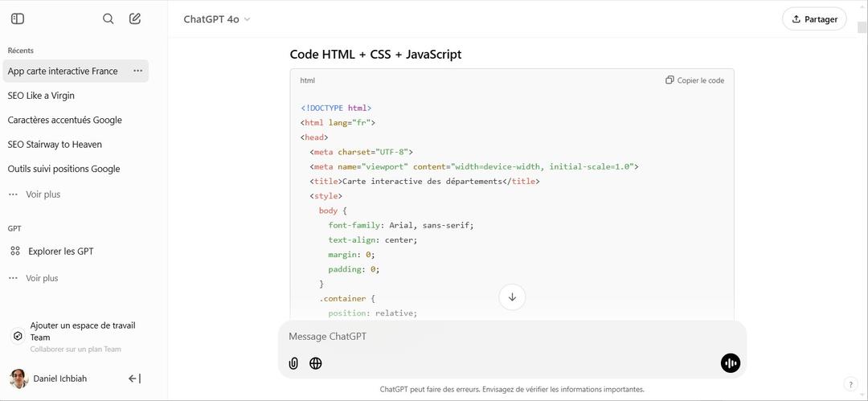Open help with the question mark icon
Viewport: 868px width, 401px height.
pyautogui.click(x=851, y=384)
